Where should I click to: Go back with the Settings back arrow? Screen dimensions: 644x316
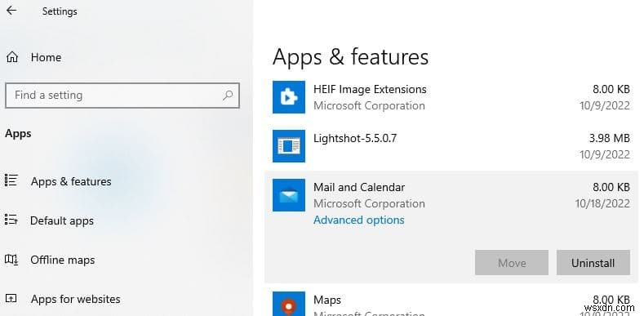(x=11, y=11)
